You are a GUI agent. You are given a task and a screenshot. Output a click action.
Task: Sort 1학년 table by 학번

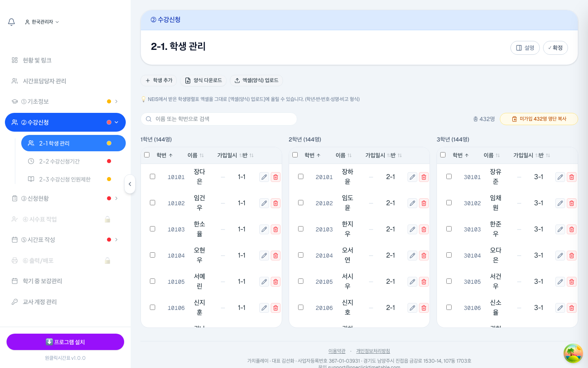click(x=165, y=155)
